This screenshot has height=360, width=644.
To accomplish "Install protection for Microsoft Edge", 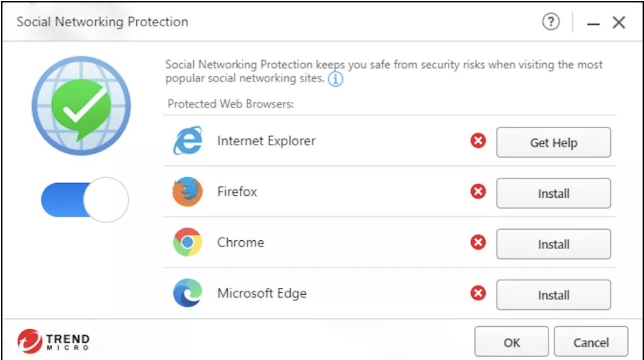I will (553, 295).
